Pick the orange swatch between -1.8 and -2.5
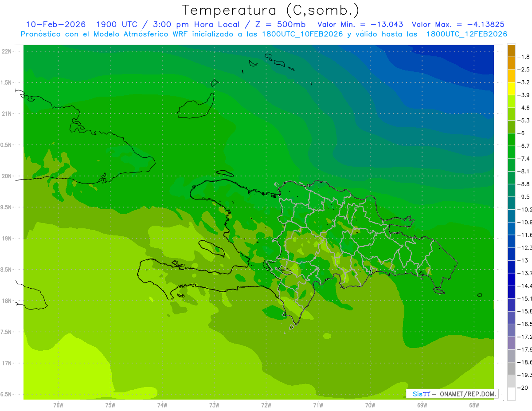 pyautogui.click(x=511, y=63)
